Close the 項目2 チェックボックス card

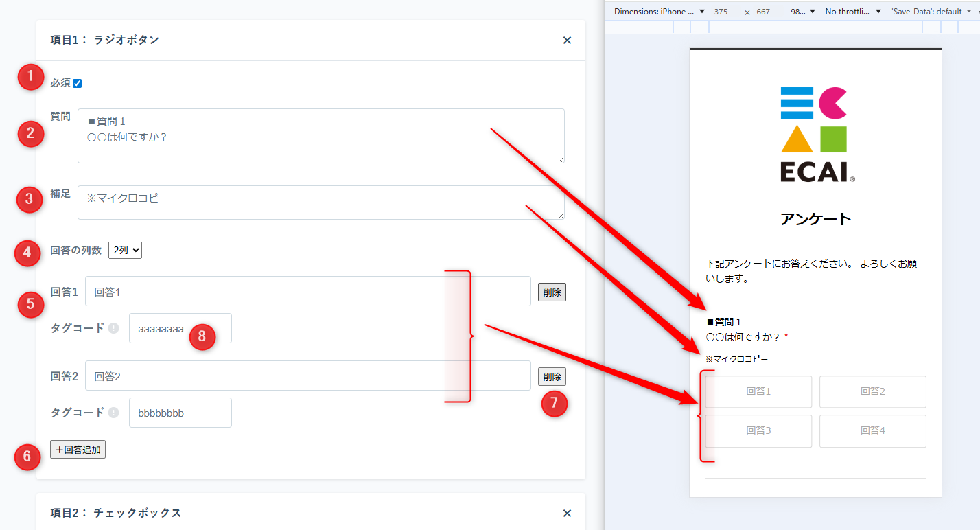(x=567, y=513)
